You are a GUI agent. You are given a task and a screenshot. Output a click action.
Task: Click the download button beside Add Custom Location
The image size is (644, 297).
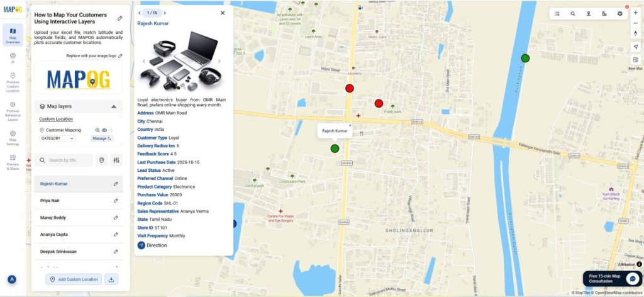point(111,279)
